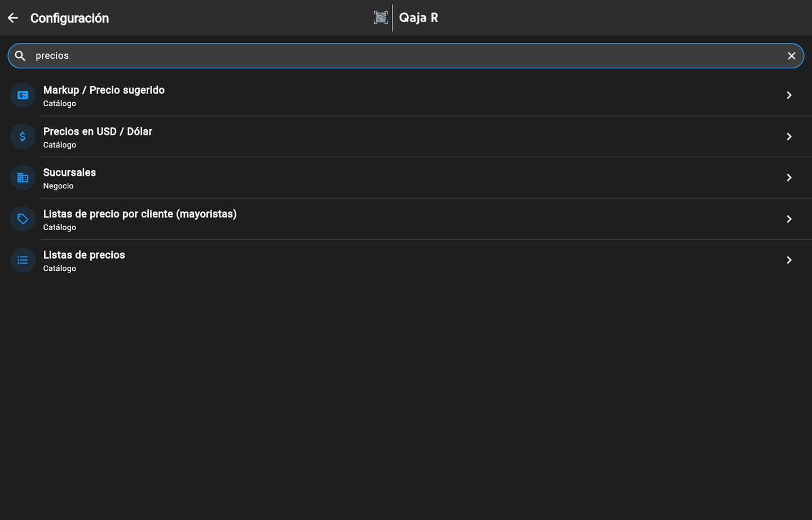812x520 pixels.
Task: Focus the search field containing 'precios'
Action: 406,56
